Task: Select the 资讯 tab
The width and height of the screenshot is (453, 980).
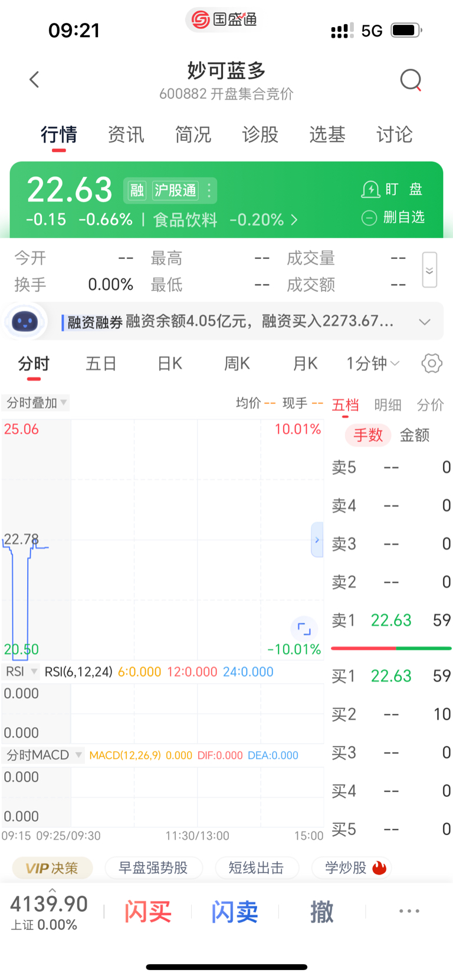Action: coord(126,135)
